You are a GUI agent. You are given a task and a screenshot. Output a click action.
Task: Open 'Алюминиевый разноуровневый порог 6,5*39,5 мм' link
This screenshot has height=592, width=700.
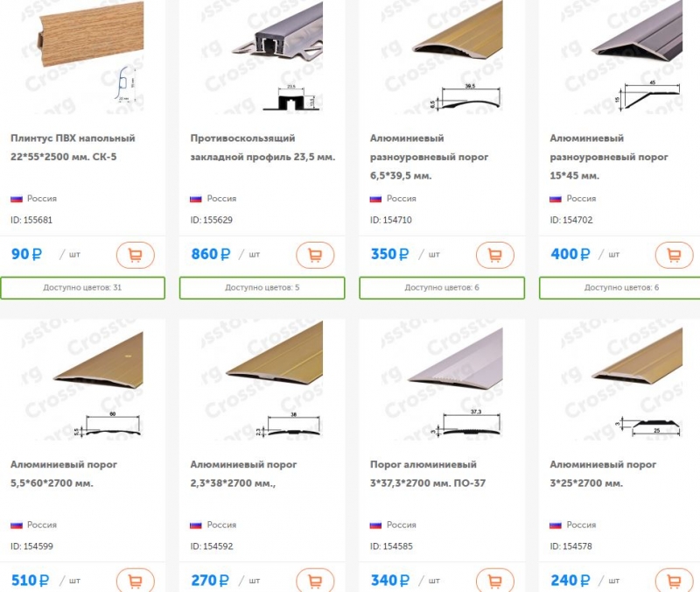pyautogui.click(x=429, y=157)
